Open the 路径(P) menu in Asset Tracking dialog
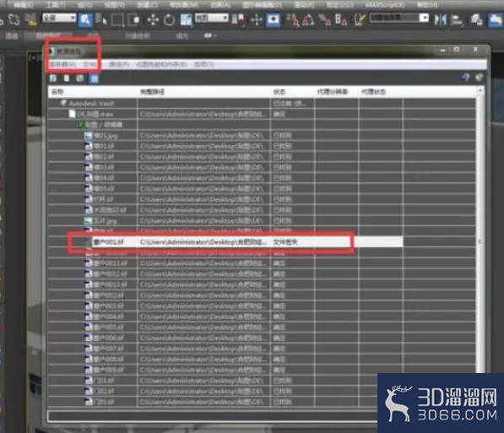The image size is (504, 433). (119, 65)
